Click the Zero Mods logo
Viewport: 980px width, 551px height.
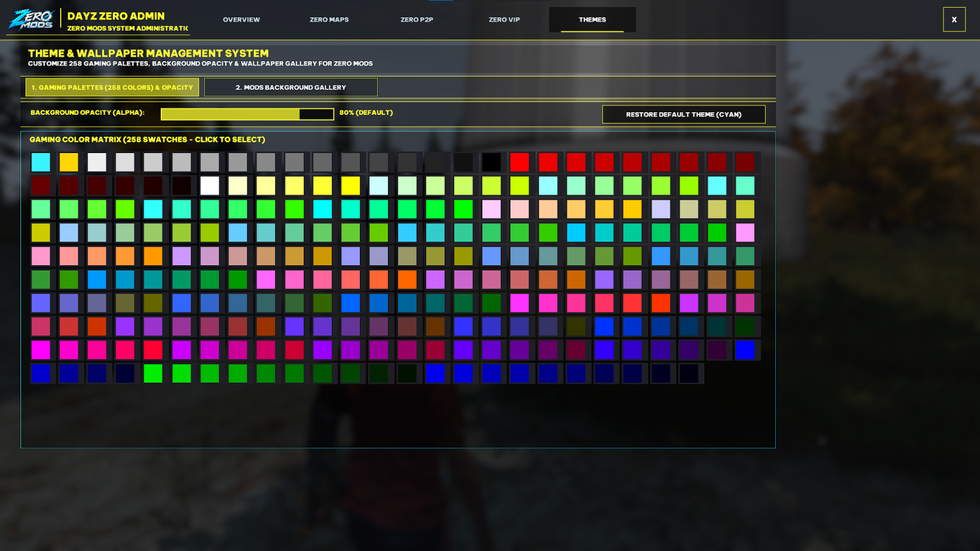(x=31, y=20)
